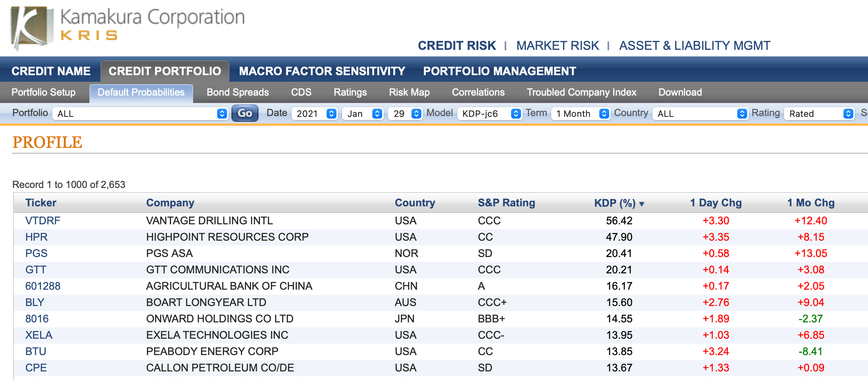This screenshot has height=380, width=868.
Task: Open the HPR ticker link
Action: 36,237
